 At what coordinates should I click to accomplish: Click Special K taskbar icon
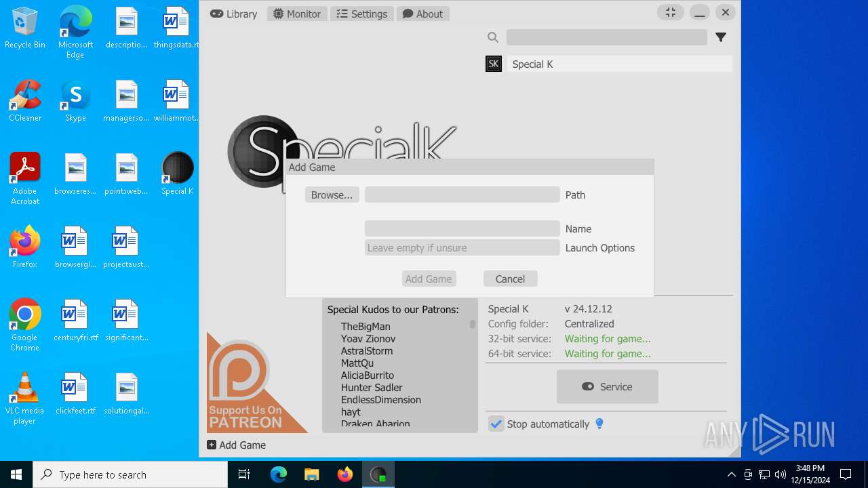378,474
